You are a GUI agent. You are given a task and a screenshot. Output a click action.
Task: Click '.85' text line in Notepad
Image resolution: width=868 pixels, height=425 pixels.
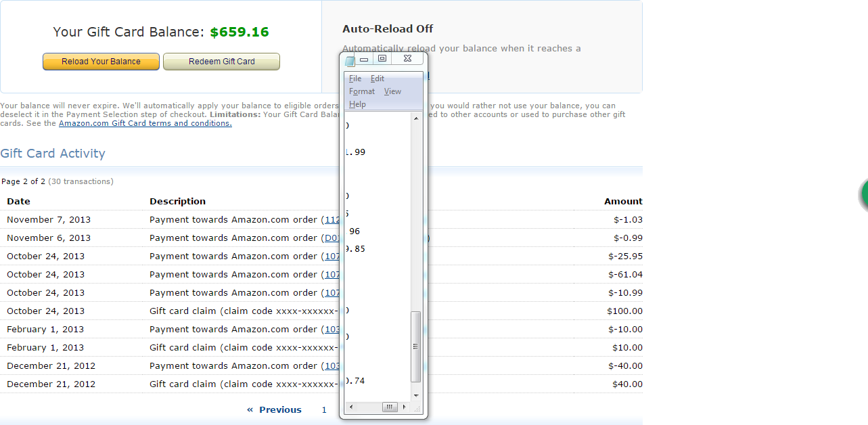pos(355,249)
